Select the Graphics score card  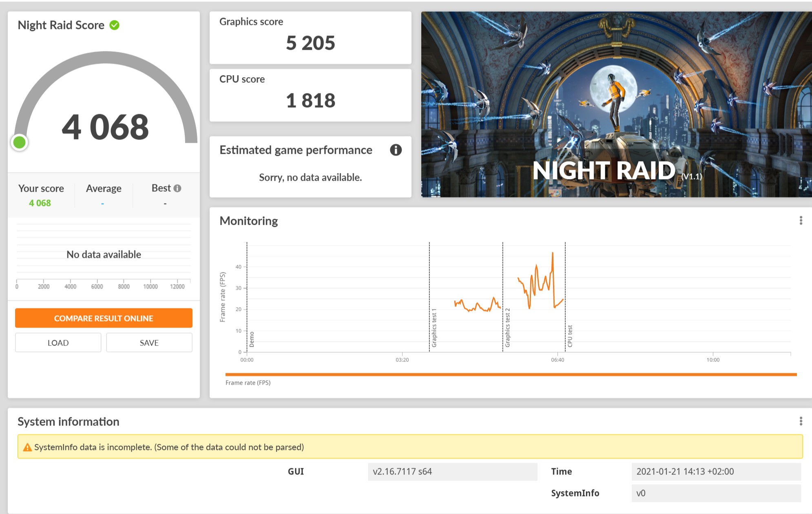[x=310, y=38]
